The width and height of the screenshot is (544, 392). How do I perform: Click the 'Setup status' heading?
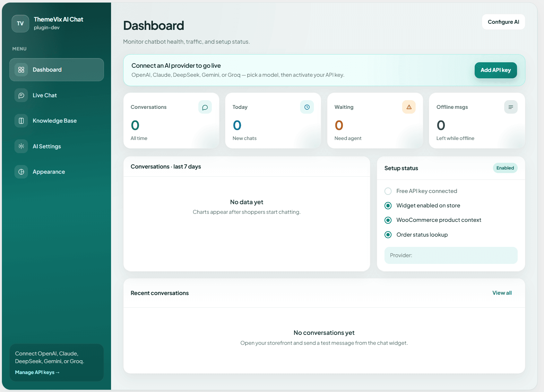click(401, 168)
